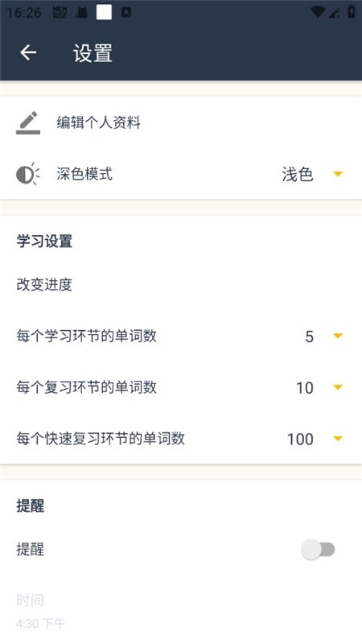The image size is (362, 644).
Task: Click the value 100 for quick review
Action: [x=300, y=439]
